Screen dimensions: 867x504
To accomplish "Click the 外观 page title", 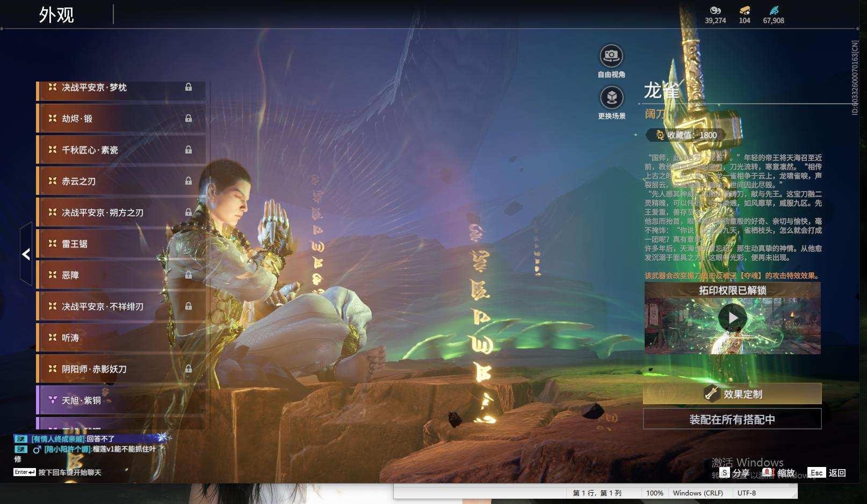I will pos(56,15).
